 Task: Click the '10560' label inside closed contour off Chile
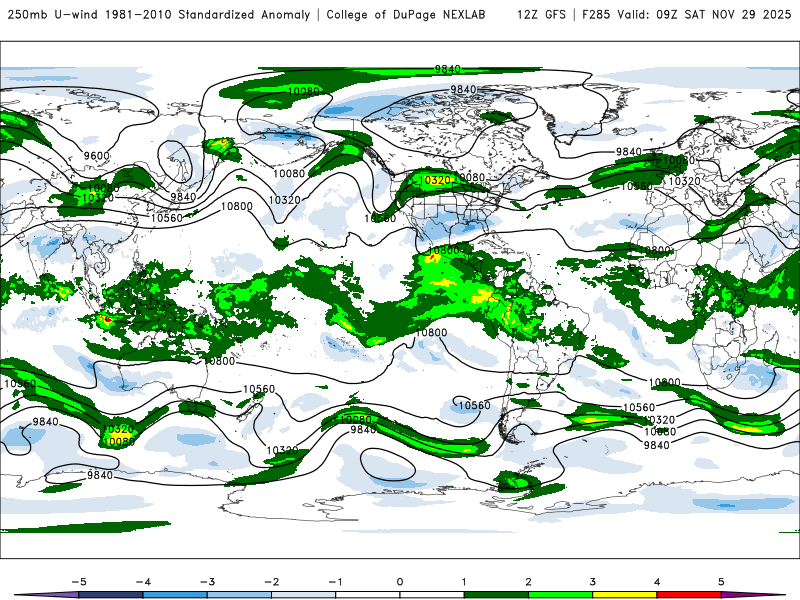click(x=474, y=405)
